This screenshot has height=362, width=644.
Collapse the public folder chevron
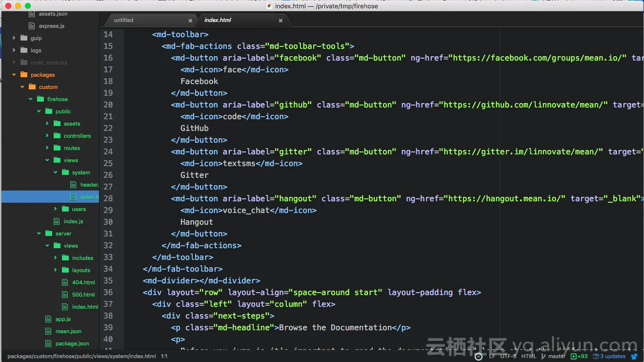pos(39,111)
